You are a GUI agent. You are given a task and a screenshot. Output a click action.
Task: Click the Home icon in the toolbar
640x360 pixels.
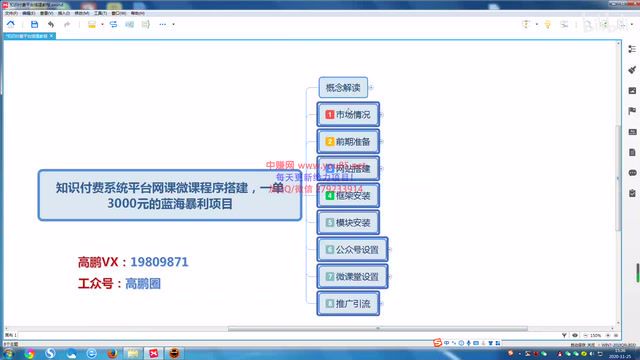(11, 24)
